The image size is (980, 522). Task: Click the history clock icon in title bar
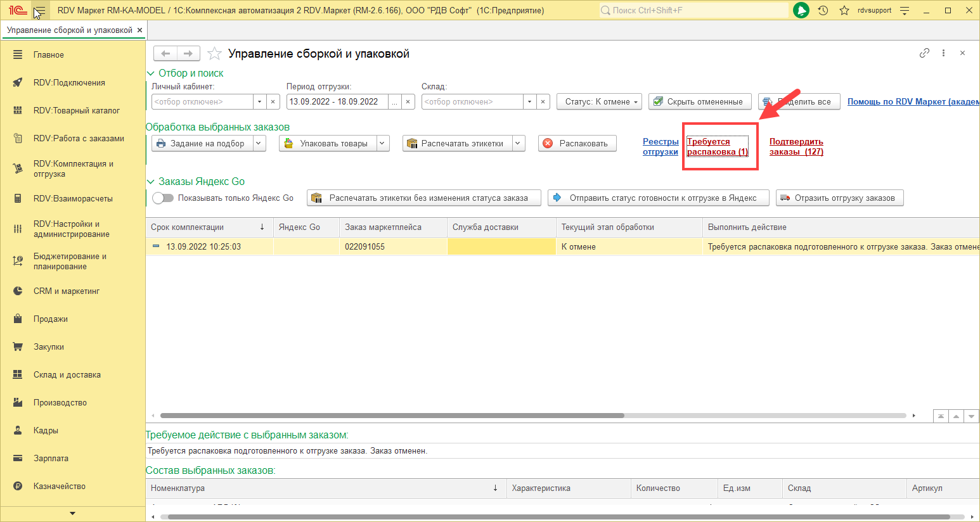click(x=823, y=10)
